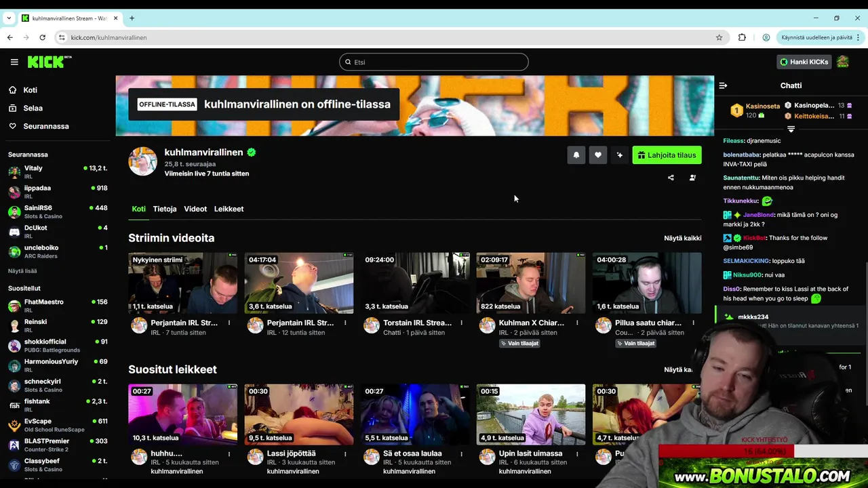Expand the chat leaderboard chevron
This screenshot has width=868, height=488.
pyautogui.click(x=791, y=129)
